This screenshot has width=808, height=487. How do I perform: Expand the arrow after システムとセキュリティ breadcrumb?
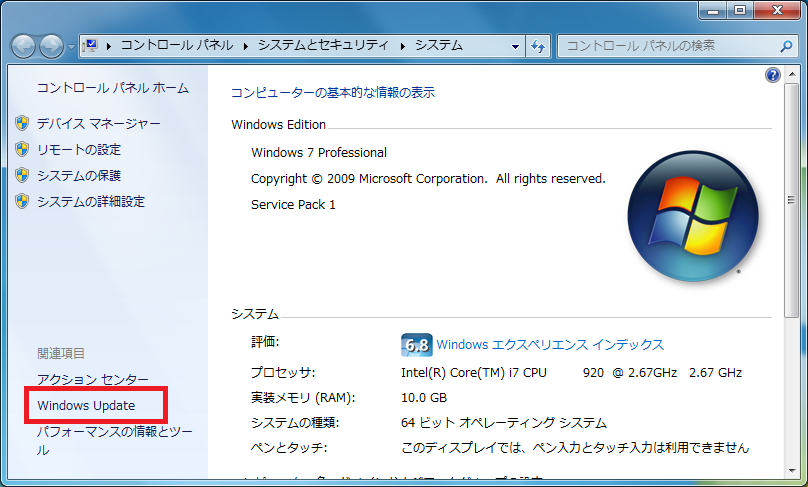click(x=404, y=46)
